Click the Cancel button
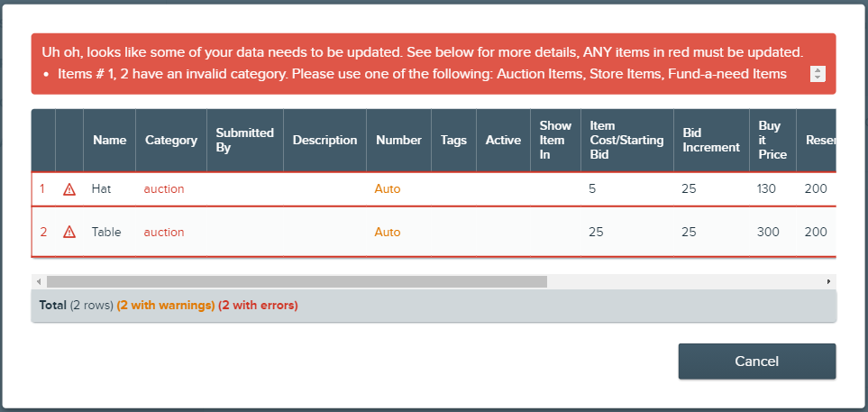The height and width of the screenshot is (412, 868). (x=757, y=361)
